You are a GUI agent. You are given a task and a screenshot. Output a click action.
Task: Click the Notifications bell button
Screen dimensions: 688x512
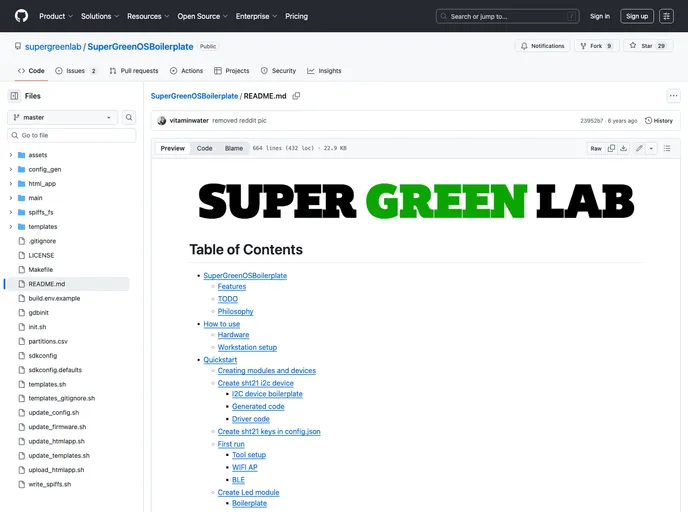coord(542,46)
